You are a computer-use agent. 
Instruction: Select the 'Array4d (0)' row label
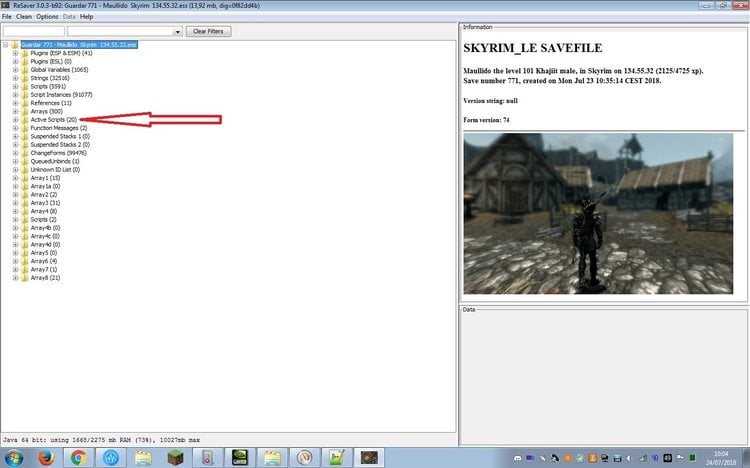point(45,245)
